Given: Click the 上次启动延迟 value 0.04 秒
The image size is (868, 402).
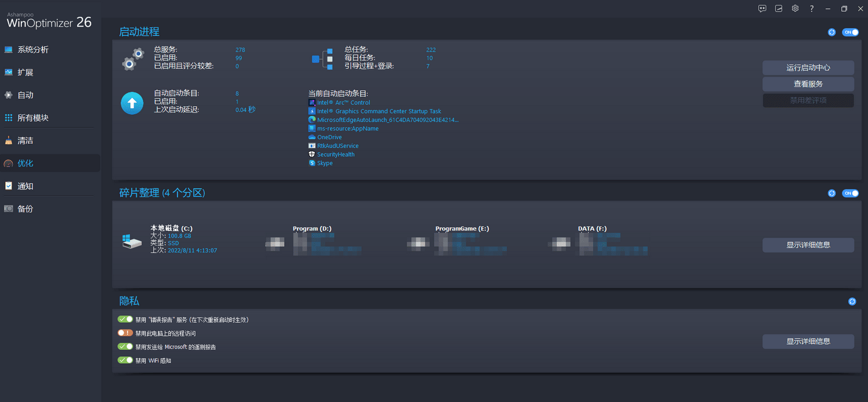Looking at the screenshot, I should pyautogui.click(x=245, y=109).
